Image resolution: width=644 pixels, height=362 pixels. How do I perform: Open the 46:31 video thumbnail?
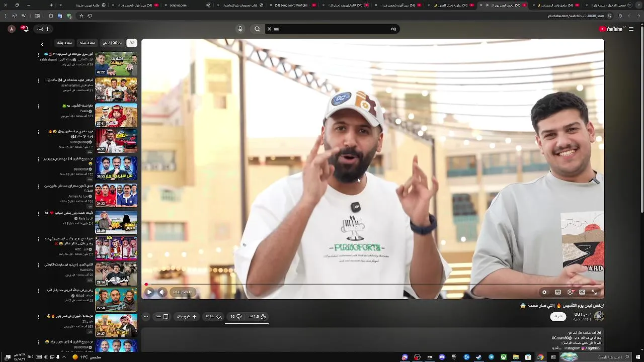pos(116,141)
